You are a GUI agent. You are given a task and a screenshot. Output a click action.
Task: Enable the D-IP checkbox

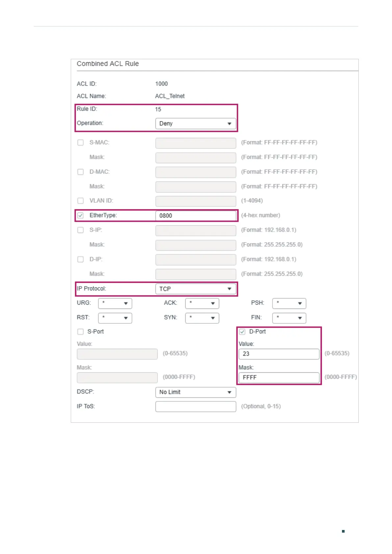pyautogui.click(x=80, y=259)
